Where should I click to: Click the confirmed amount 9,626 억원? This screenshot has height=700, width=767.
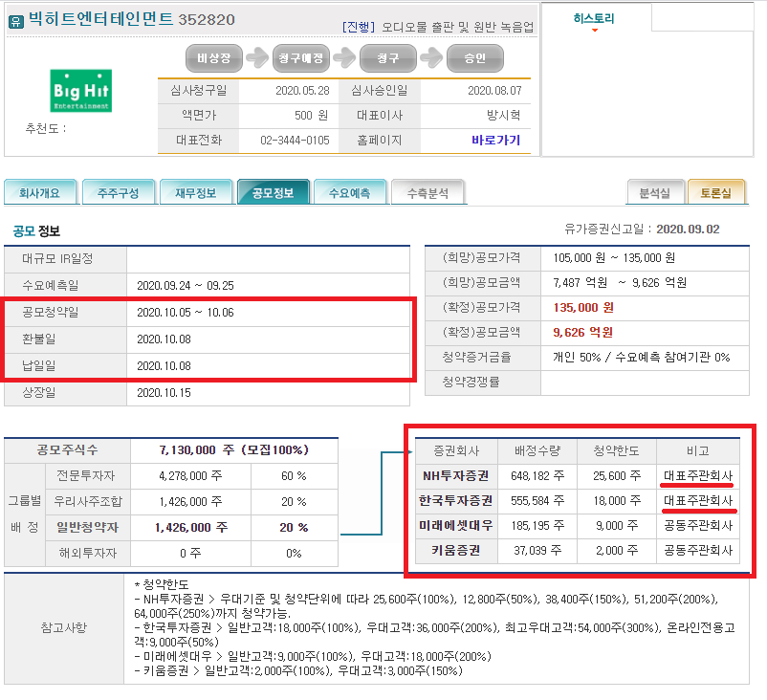click(582, 333)
